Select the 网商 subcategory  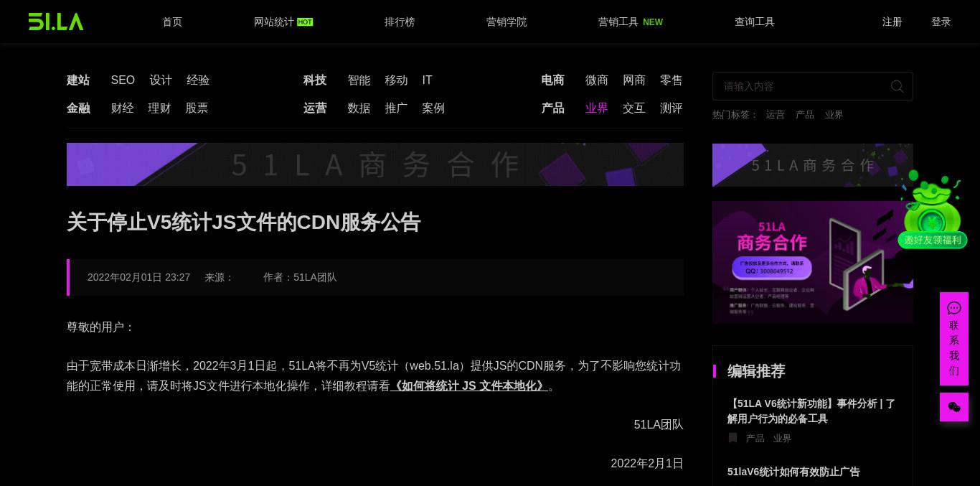tap(634, 80)
